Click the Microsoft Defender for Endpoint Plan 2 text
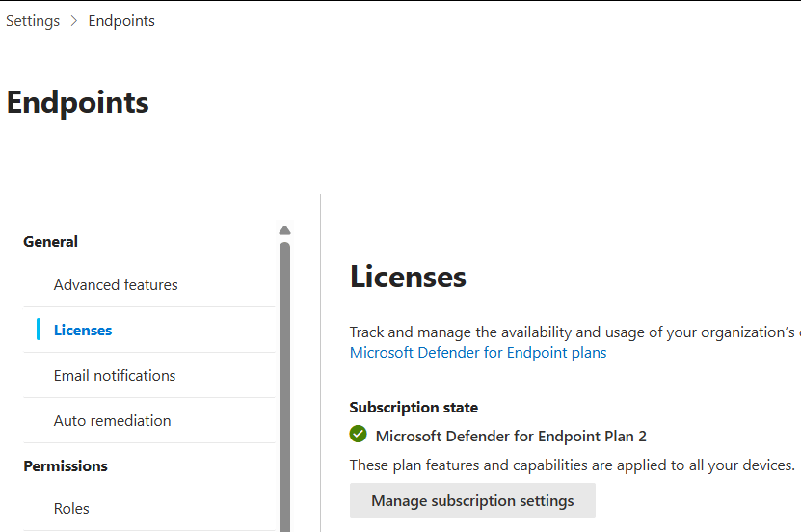The height and width of the screenshot is (532, 801). 511,437
